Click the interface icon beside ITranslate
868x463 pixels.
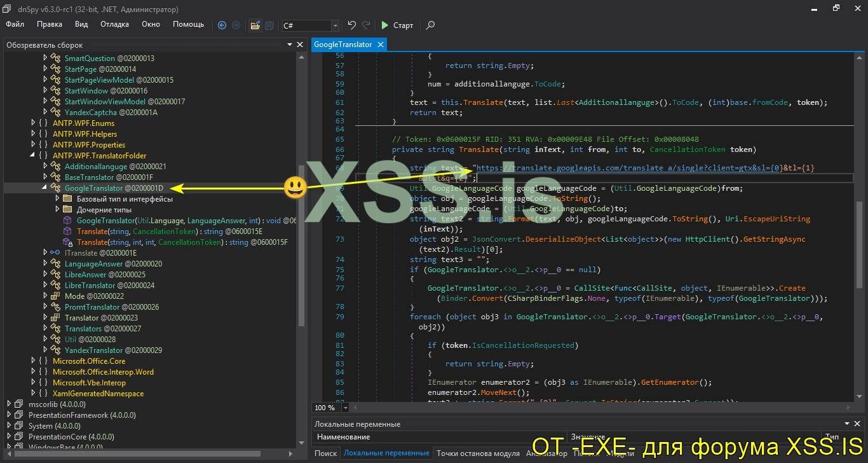[55, 252]
